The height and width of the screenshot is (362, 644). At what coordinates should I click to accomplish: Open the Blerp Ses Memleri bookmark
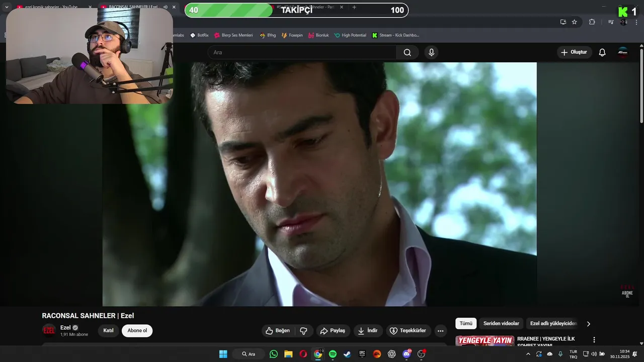[x=233, y=35]
